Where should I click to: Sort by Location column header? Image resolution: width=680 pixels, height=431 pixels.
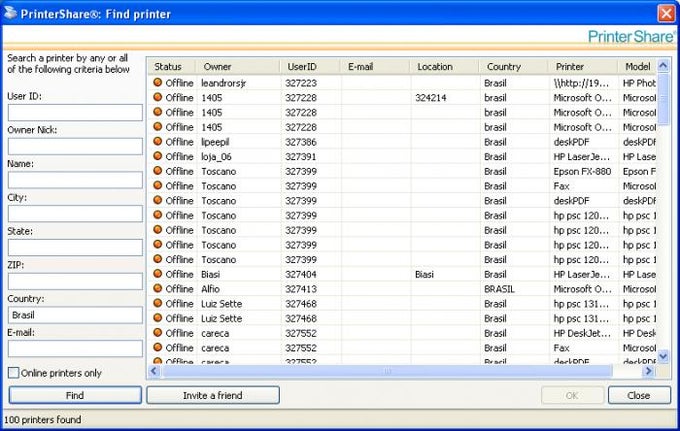click(x=445, y=66)
